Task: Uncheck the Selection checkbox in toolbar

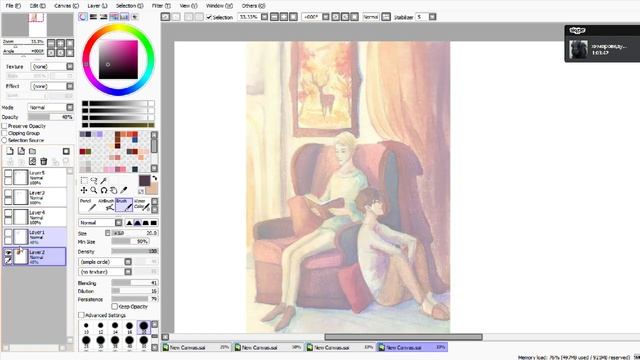Action: click(209, 17)
